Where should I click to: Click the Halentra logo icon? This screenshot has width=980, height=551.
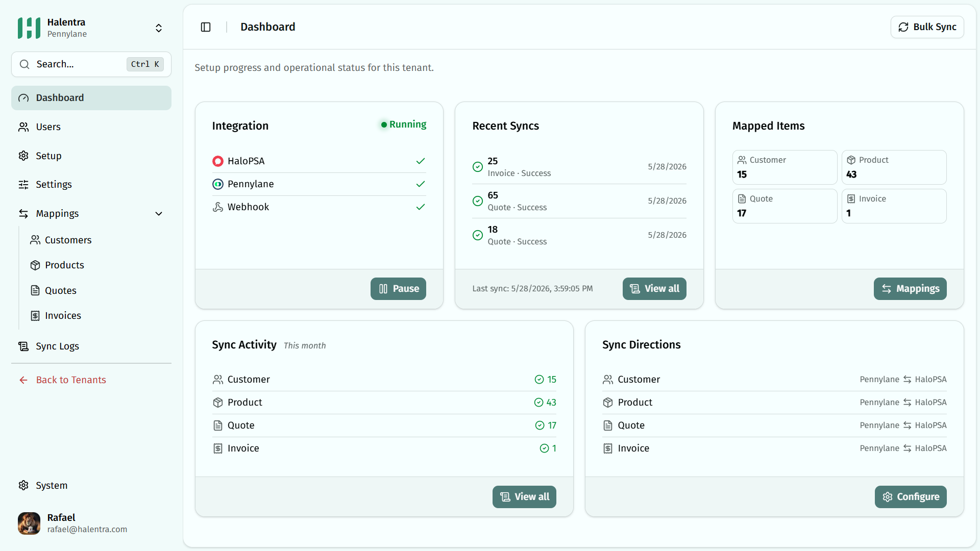[x=29, y=28]
